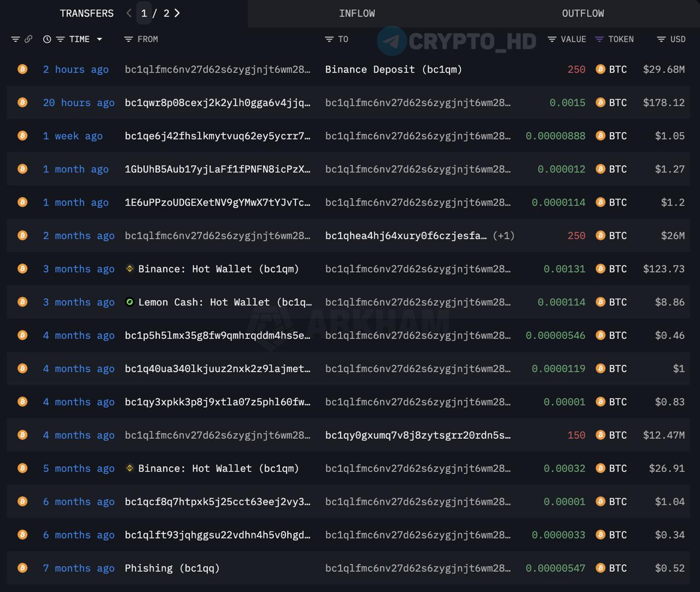This screenshot has height=592, width=700.
Task: Open the '20 hours ago' transaction timestamp
Action: click(79, 103)
